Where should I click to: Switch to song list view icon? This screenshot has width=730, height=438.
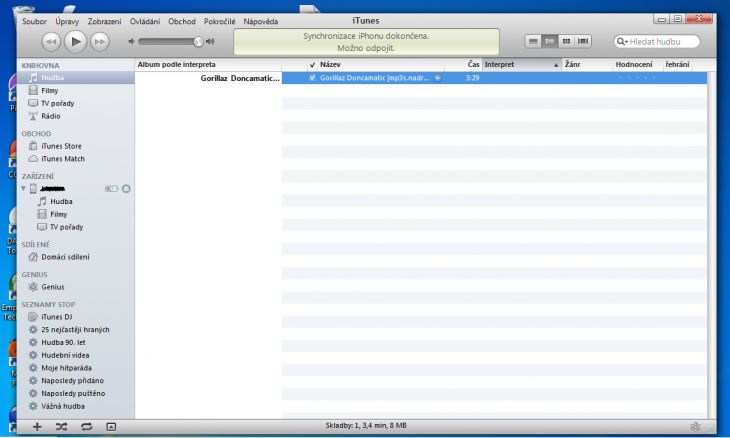533,41
